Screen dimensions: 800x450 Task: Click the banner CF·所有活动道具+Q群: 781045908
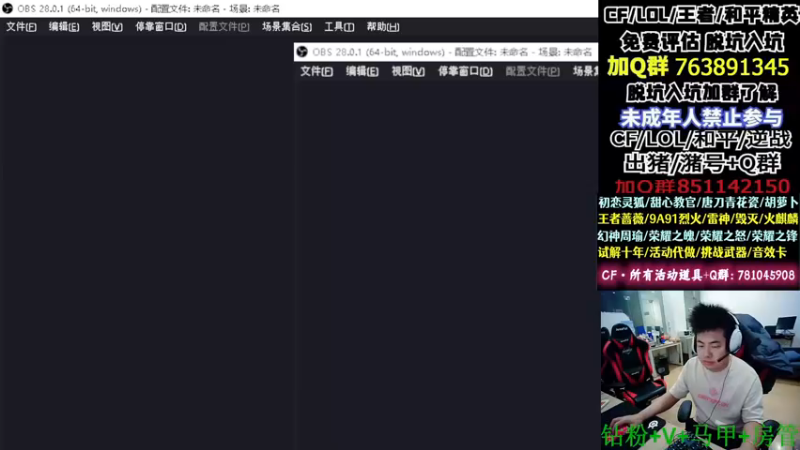(698, 276)
